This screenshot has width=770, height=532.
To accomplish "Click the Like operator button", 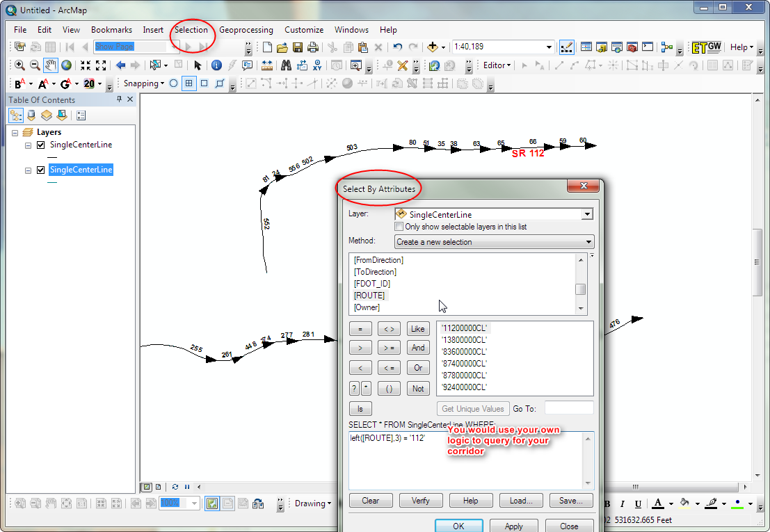I will tap(418, 329).
